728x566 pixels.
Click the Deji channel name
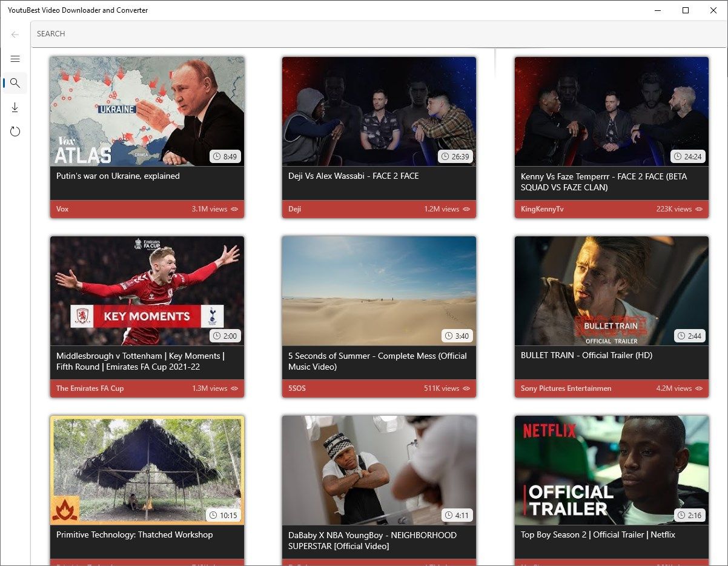point(294,209)
